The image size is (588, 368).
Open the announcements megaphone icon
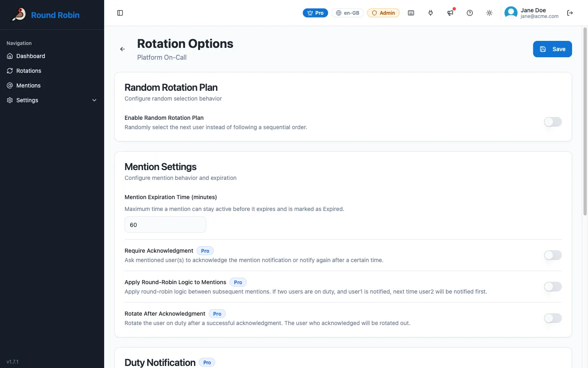coord(450,13)
